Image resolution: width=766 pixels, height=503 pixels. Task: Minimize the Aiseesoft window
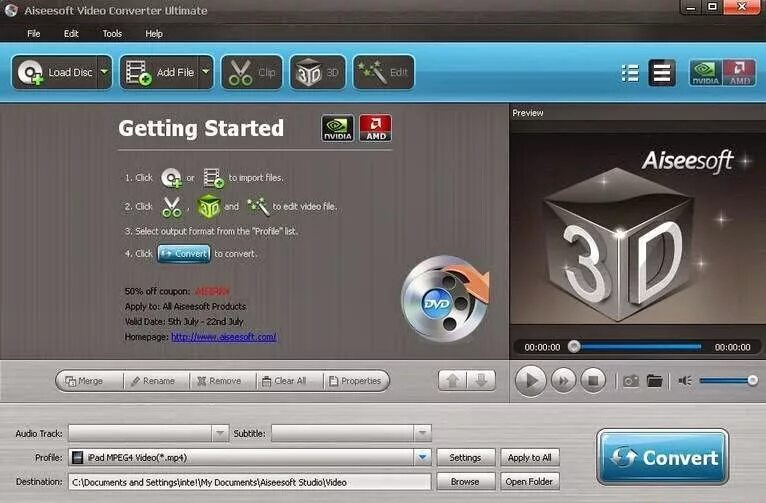(x=690, y=7)
